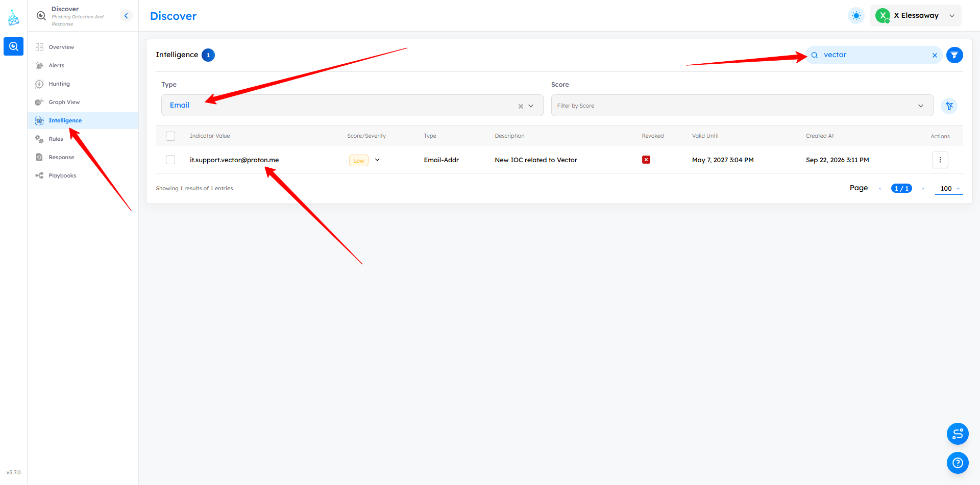Expand the Low severity dropdown arrow
The height and width of the screenshot is (485, 980).
point(377,160)
